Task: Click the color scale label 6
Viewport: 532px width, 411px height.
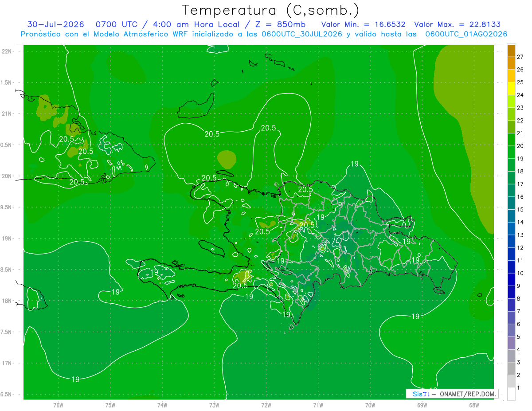Action: [x=519, y=324]
